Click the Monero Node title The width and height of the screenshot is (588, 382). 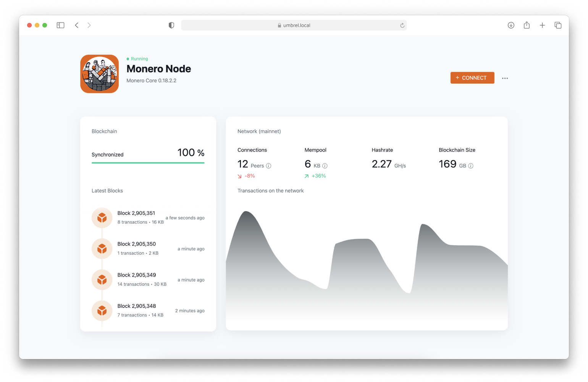tap(159, 69)
